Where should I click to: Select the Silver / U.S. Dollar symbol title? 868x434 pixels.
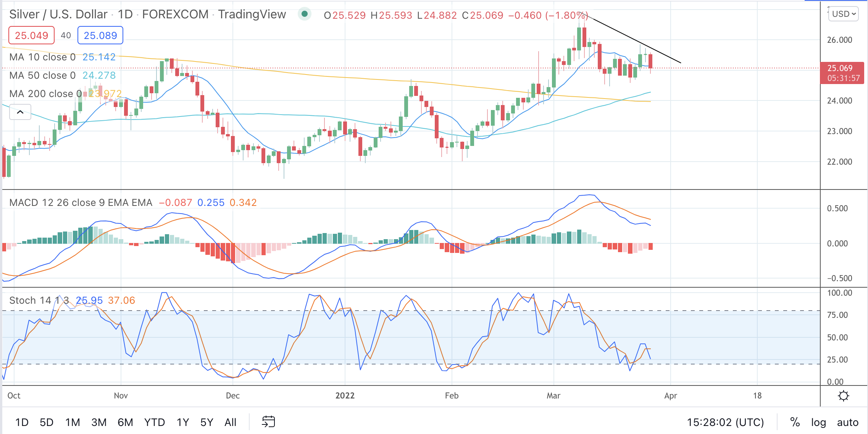[58, 14]
